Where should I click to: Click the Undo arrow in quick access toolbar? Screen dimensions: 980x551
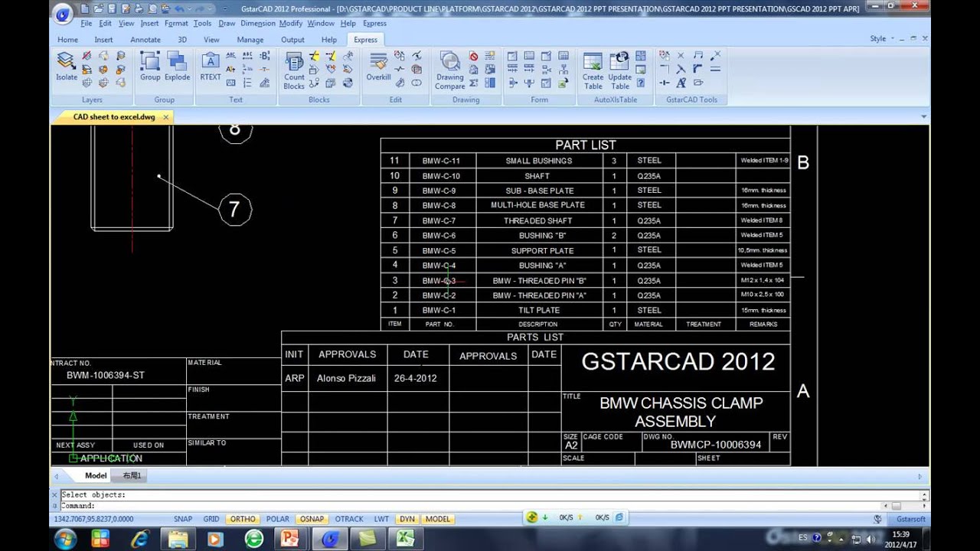tap(180, 8)
